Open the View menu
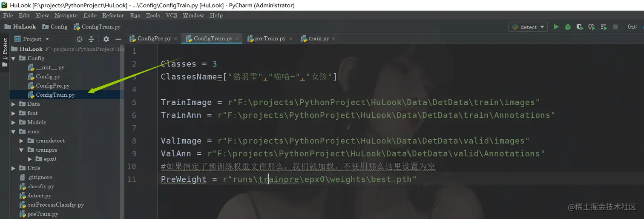644x219 pixels. [x=42, y=15]
